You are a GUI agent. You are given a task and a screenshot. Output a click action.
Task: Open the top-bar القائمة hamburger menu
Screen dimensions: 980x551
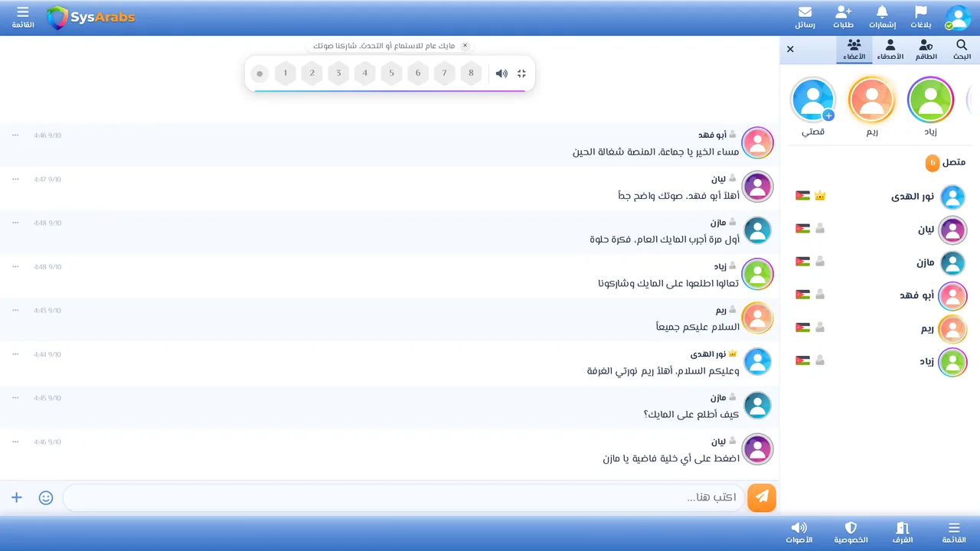point(23,17)
